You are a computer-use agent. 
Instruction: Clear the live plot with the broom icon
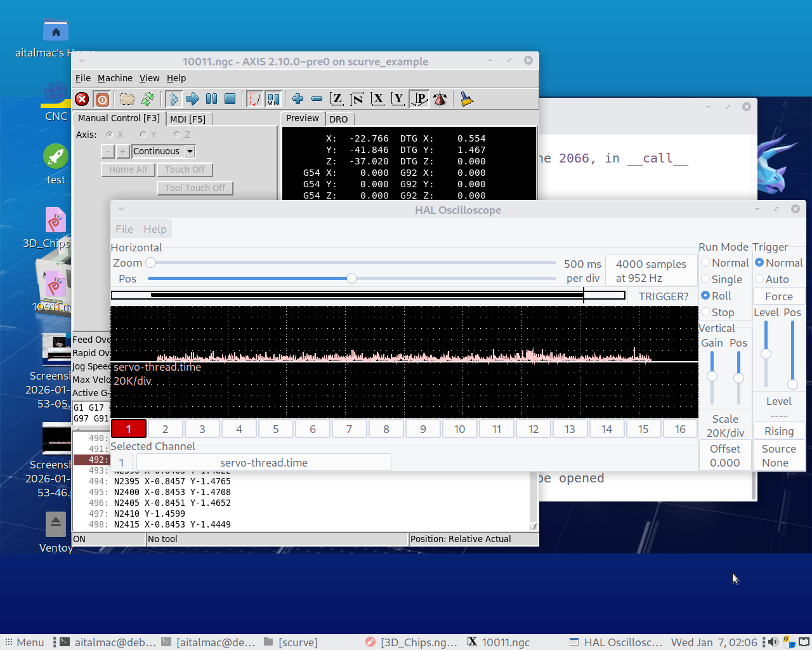[x=467, y=99]
